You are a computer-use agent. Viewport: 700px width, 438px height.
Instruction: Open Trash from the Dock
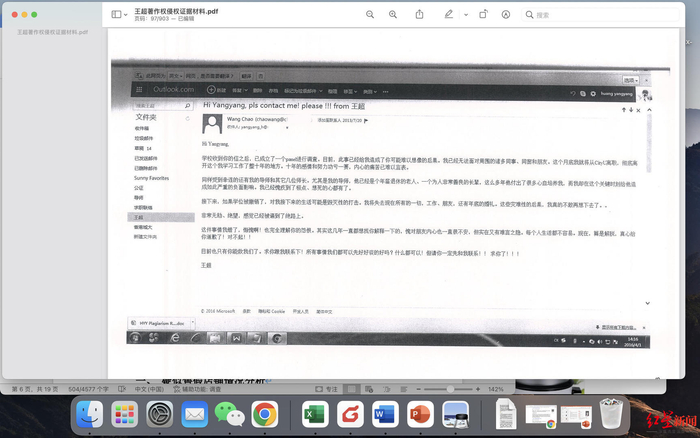click(x=611, y=413)
